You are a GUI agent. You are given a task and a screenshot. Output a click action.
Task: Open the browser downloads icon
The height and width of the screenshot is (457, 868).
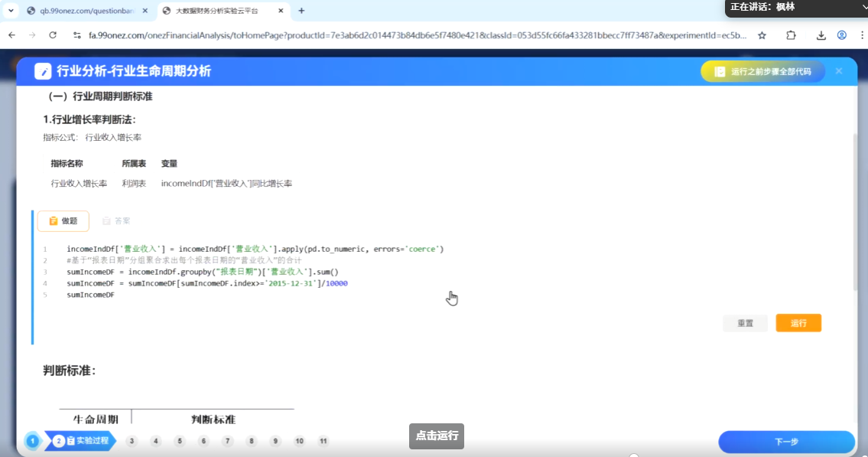pyautogui.click(x=821, y=35)
